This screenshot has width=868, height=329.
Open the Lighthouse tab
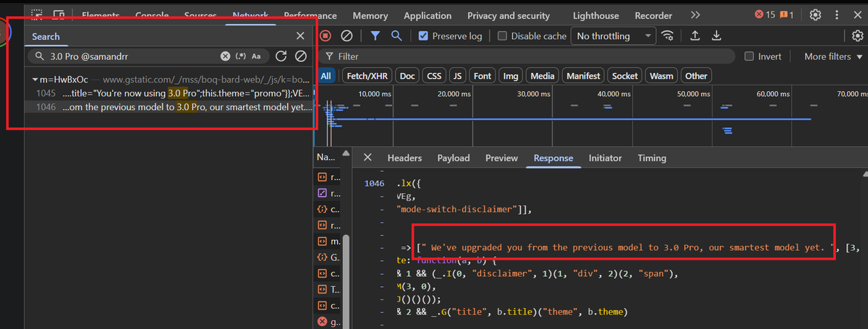(x=596, y=15)
